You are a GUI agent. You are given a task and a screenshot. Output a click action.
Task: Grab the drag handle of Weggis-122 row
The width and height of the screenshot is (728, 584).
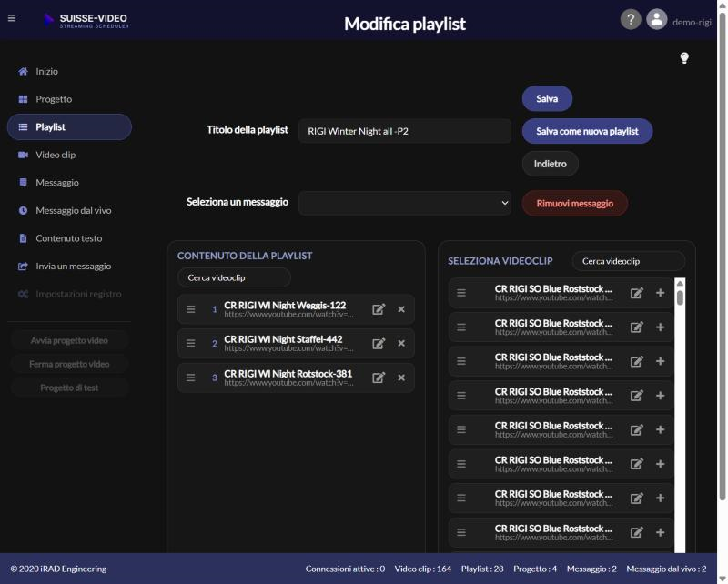click(x=190, y=309)
